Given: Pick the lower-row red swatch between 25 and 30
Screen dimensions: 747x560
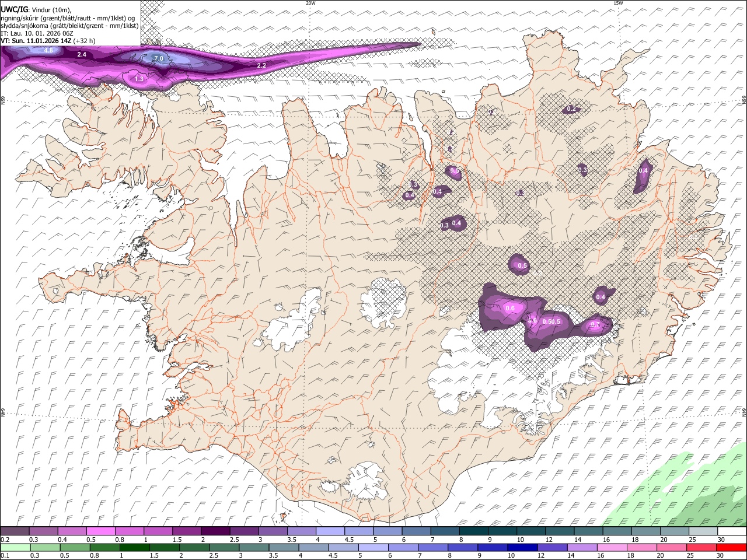Looking at the screenshot, I should click(701, 547).
